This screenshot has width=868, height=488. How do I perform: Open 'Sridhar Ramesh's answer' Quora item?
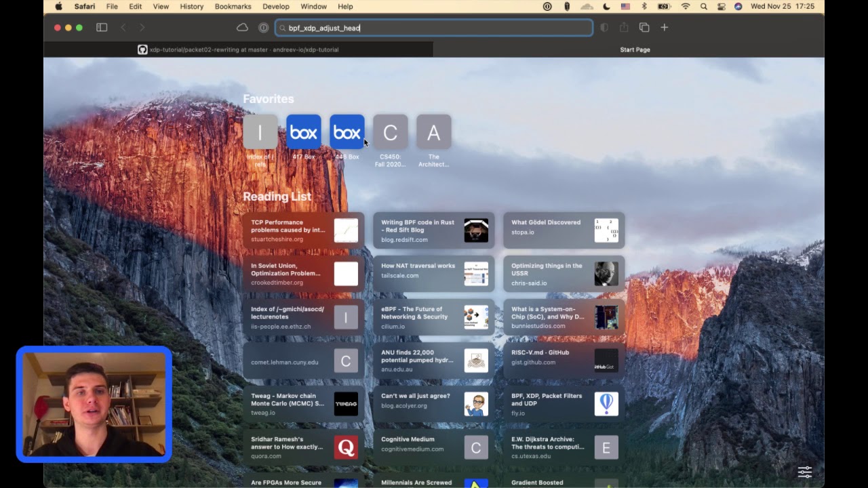point(303,447)
